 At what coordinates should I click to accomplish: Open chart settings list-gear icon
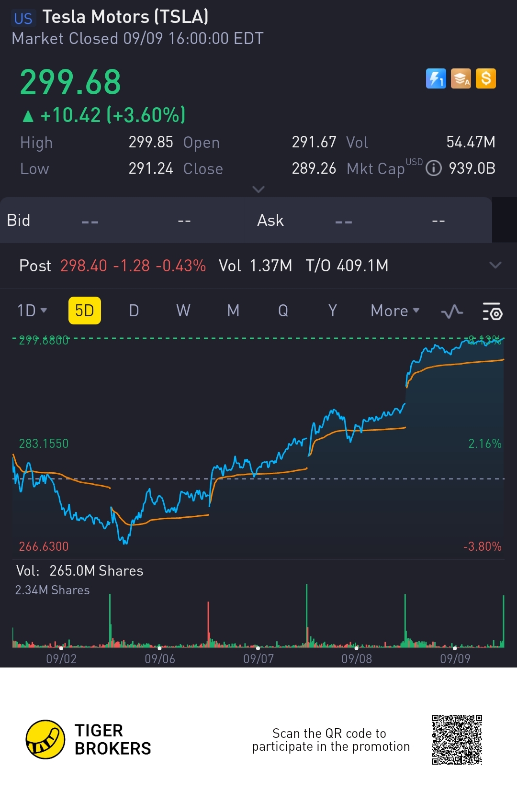pos(492,311)
